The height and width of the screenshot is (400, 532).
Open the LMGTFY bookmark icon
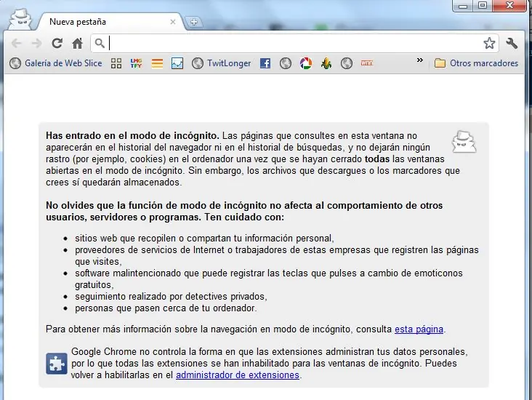click(x=136, y=63)
